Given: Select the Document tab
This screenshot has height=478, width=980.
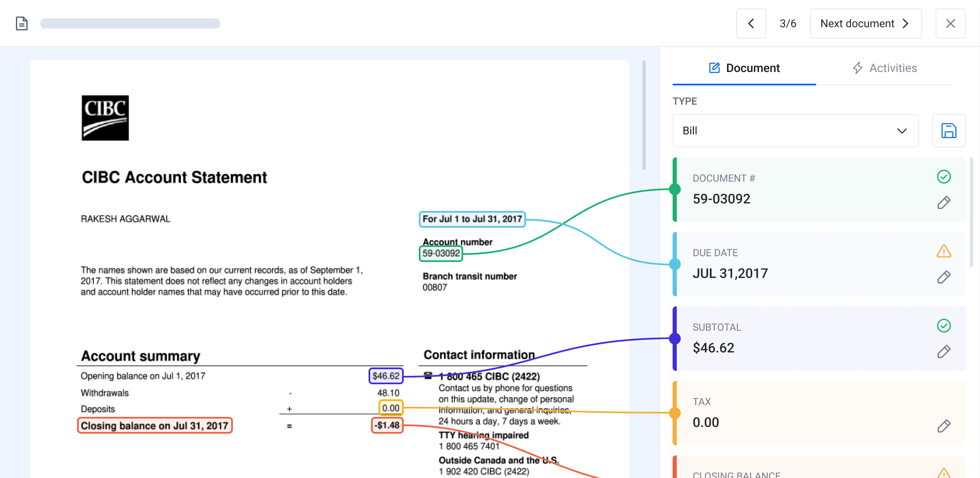Looking at the screenshot, I should 744,68.
